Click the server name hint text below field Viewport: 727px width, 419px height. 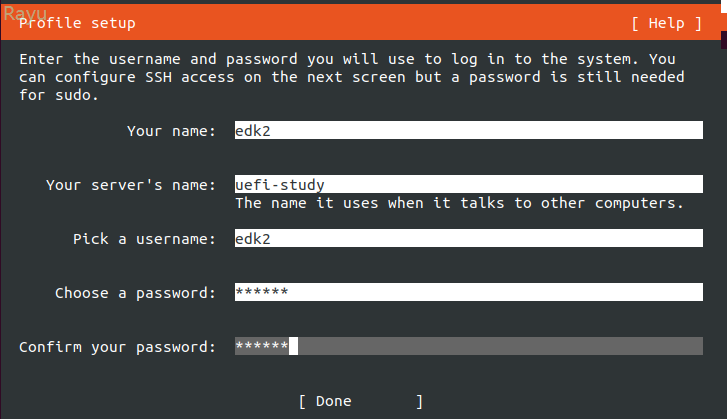[458, 203]
